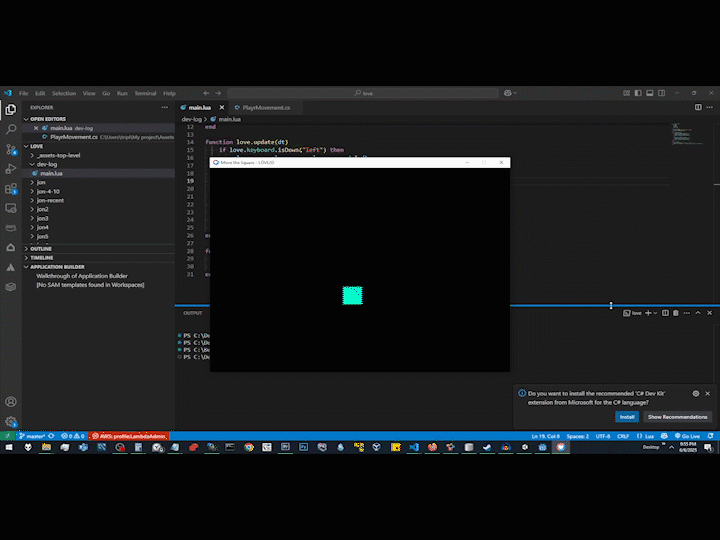Click Show Recommendations button
The height and width of the screenshot is (540, 720).
(677, 417)
